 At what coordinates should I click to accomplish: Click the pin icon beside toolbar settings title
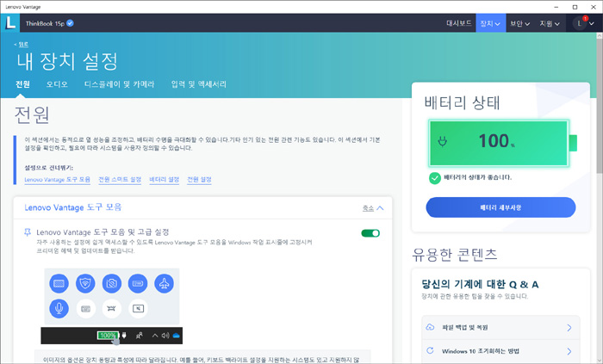click(28, 232)
